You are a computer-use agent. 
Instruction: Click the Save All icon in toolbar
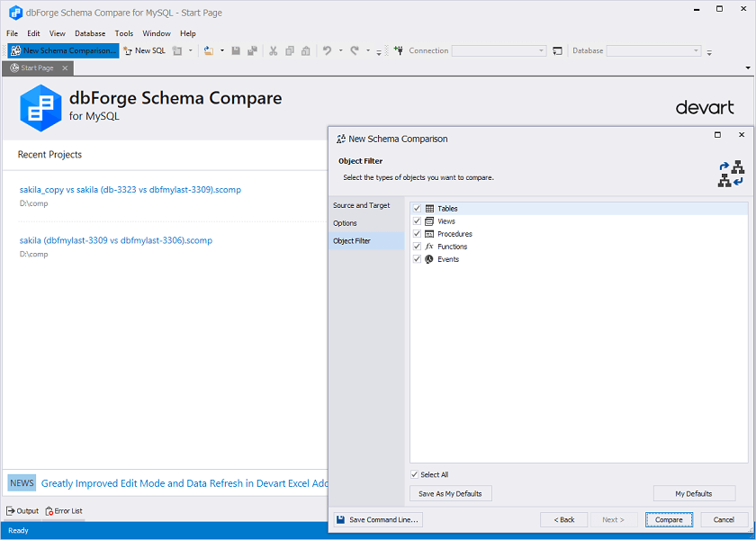252,50
